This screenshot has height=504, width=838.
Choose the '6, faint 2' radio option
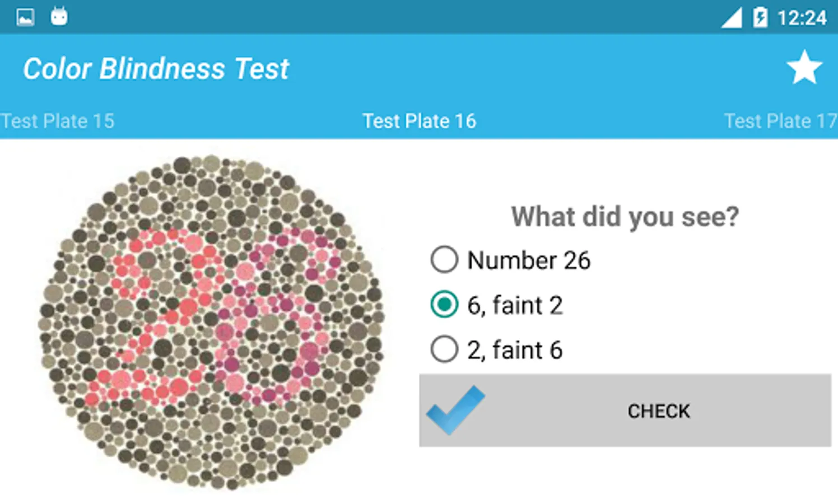(444, 305)
